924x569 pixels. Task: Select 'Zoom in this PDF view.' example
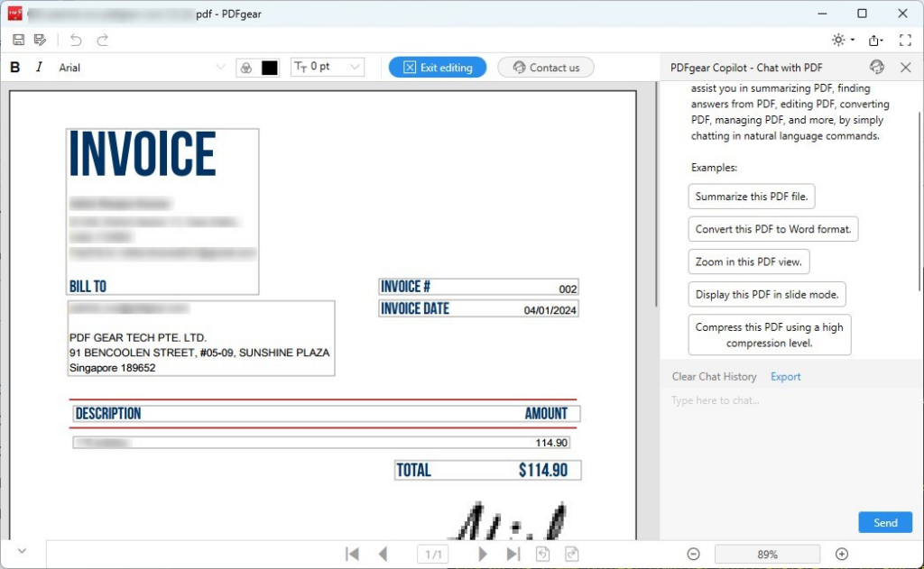point(748,262)
